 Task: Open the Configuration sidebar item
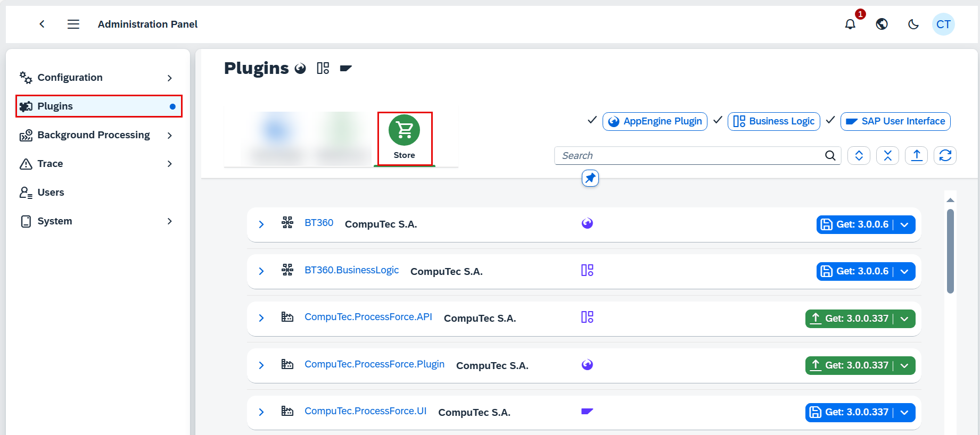[99, 78]
